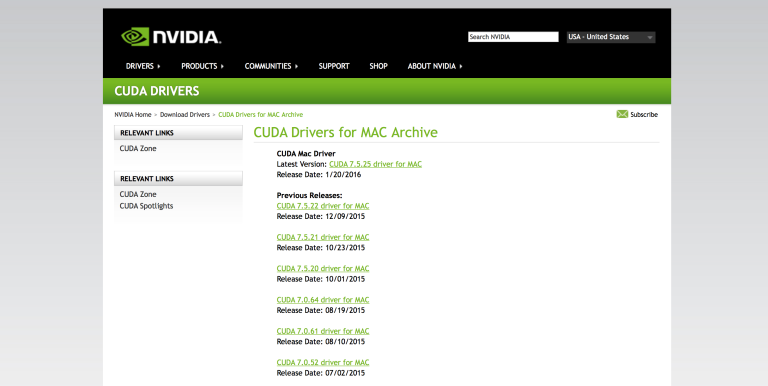This screenshot has height=386, width=768.
Task: Open CUDA 7.5.21 driver for MAC link
Action: (x=323, y=237)
